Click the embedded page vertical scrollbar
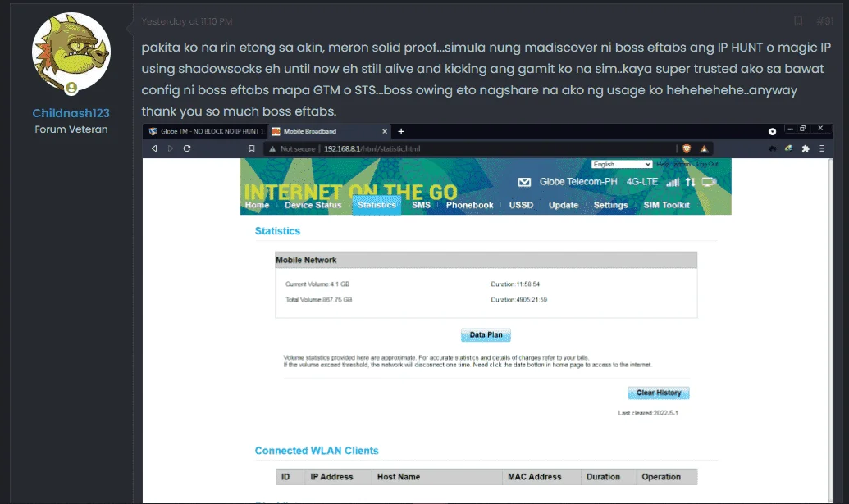The image size is (849, 504). (831, 330)
